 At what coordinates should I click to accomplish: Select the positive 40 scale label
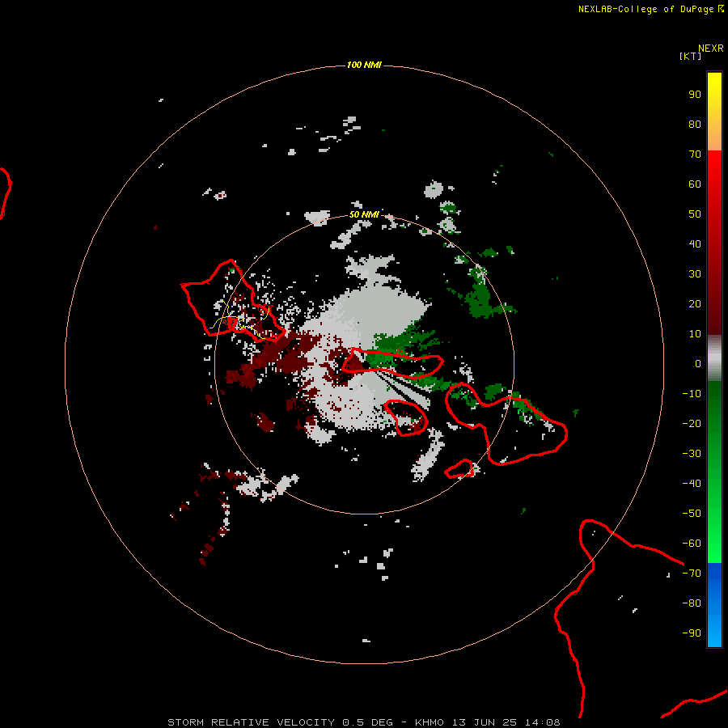click(x=695, y=244)
